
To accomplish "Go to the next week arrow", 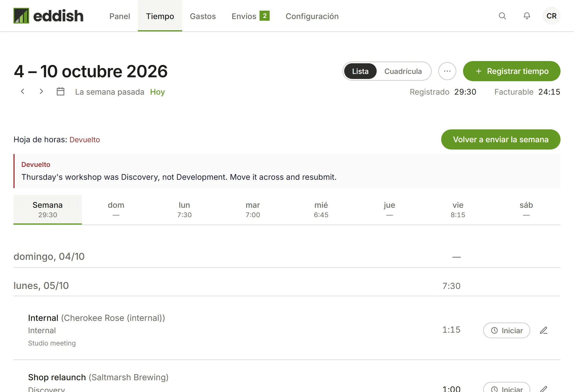I will click(41, 91).
